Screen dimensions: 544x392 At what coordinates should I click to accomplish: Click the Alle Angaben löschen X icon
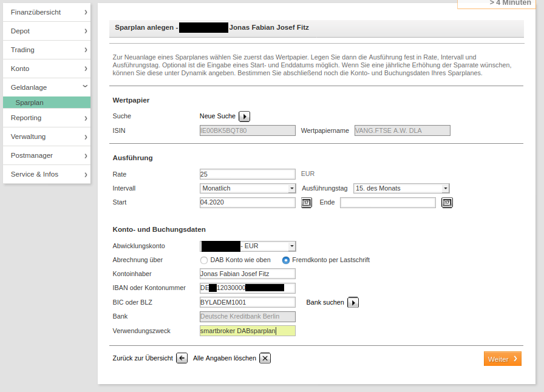265,358
